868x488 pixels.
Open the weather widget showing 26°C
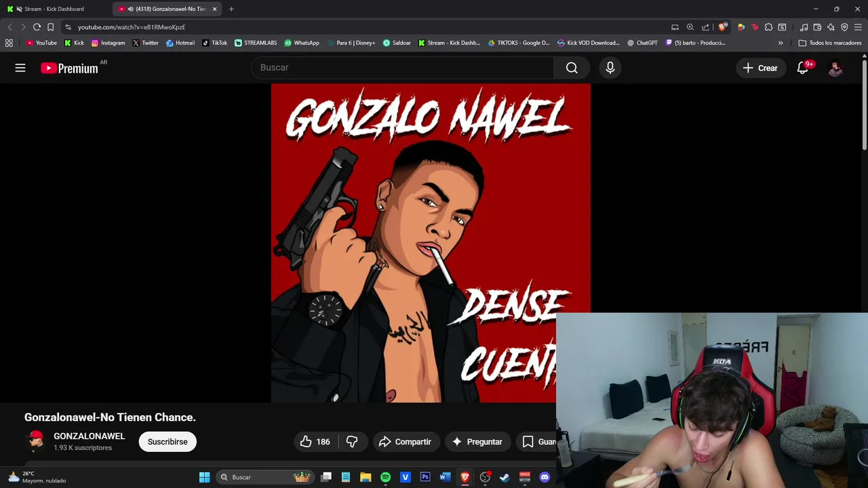coord(37,477)
